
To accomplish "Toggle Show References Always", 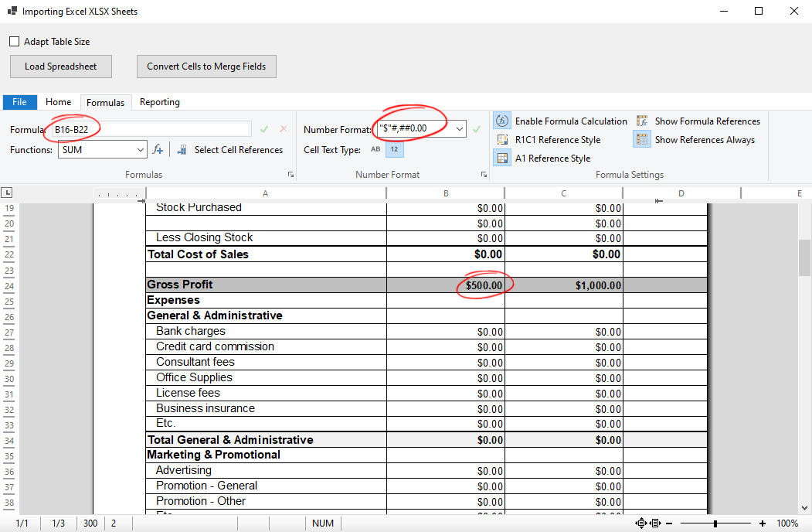I will 694,140.
